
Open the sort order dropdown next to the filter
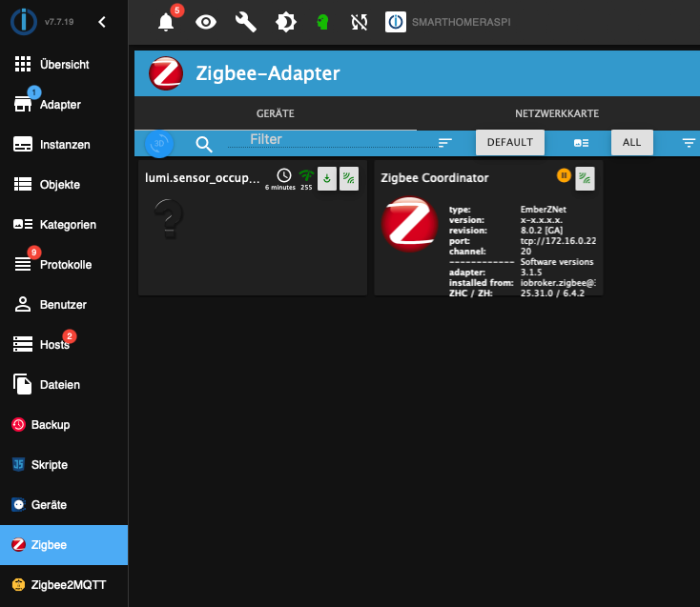pos(445,143)
